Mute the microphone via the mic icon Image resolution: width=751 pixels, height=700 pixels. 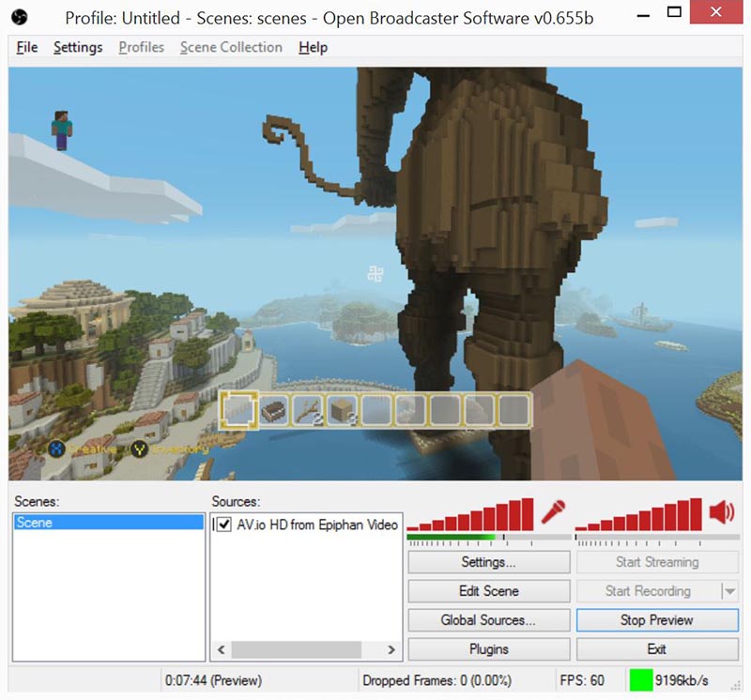tap(553, 511)
